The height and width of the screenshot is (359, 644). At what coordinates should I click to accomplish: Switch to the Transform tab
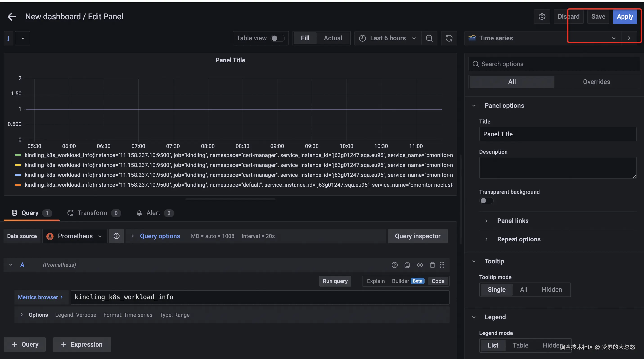92,213
